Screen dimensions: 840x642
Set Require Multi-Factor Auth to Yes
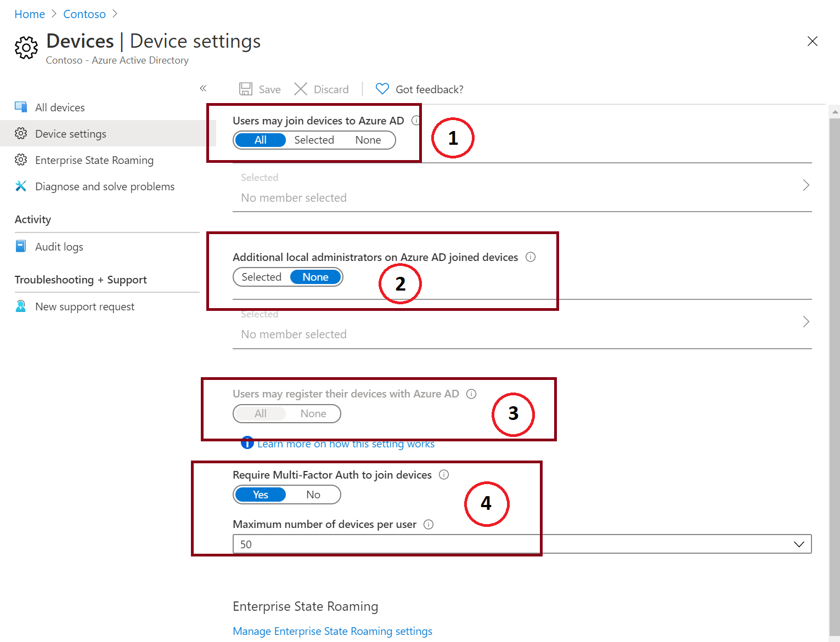pyautogui.click(x=261, y=495)
